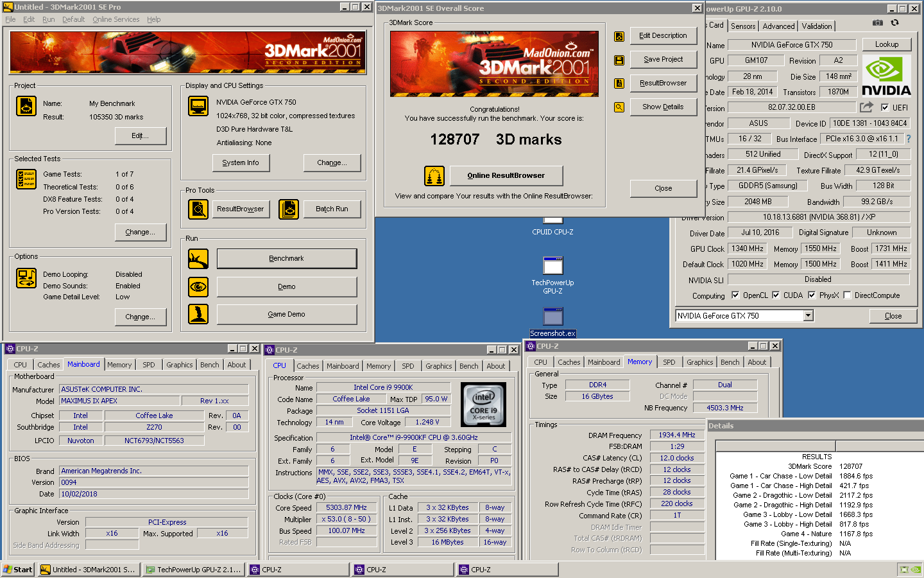Click the 3DMark2001 taskbar button
Viewport: 924px width, 578px height.
point(89,570)
